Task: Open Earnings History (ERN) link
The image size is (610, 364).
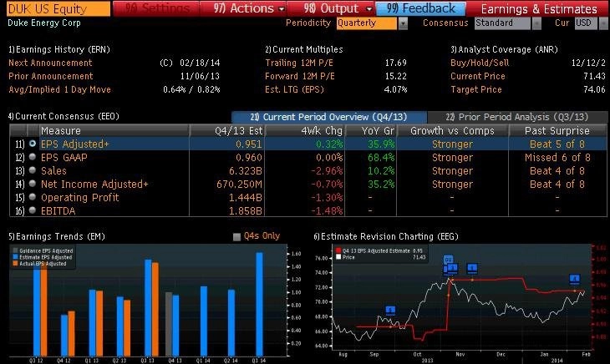Action: 59,49
